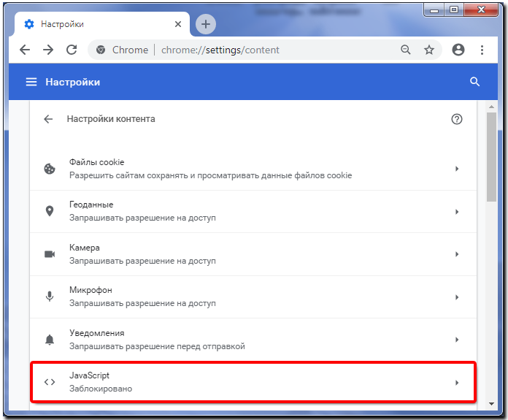Click the vertical scrollbar thumb
Screen dimensions: 508x420
[x=492, y=157]
